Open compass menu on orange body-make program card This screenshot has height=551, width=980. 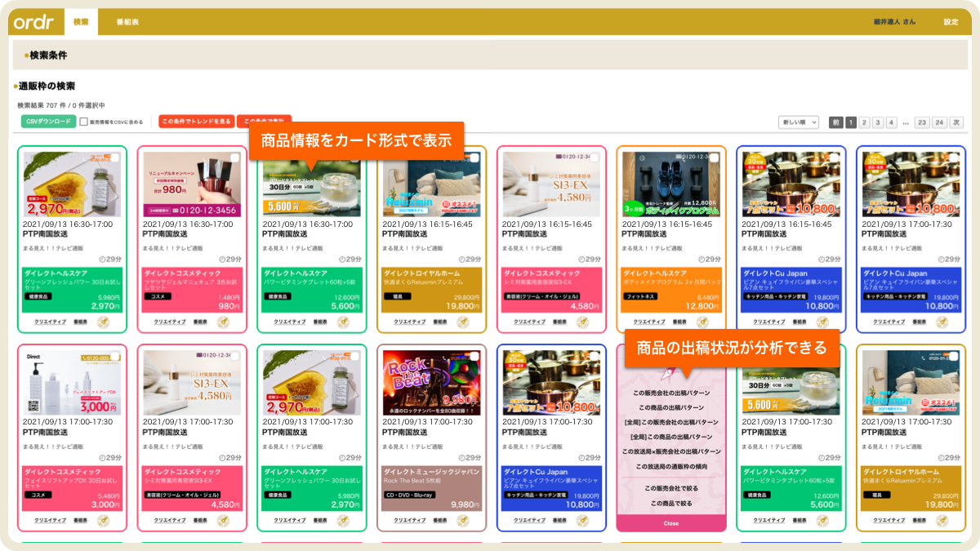point(702,322)
